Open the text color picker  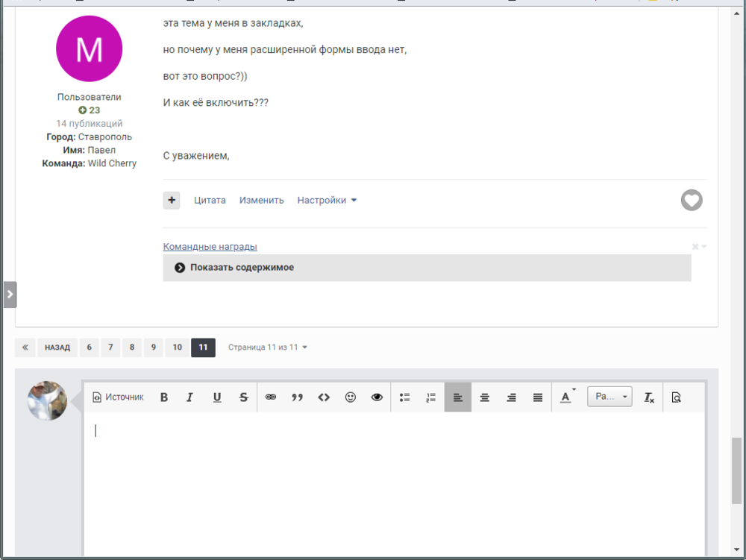click(567, 397)
